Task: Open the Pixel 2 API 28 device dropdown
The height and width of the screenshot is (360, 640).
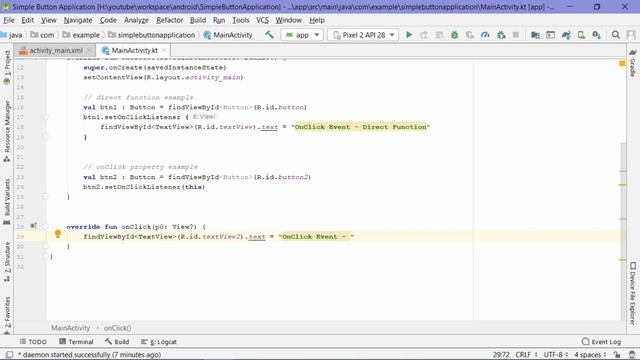Action: click(363, 35)
